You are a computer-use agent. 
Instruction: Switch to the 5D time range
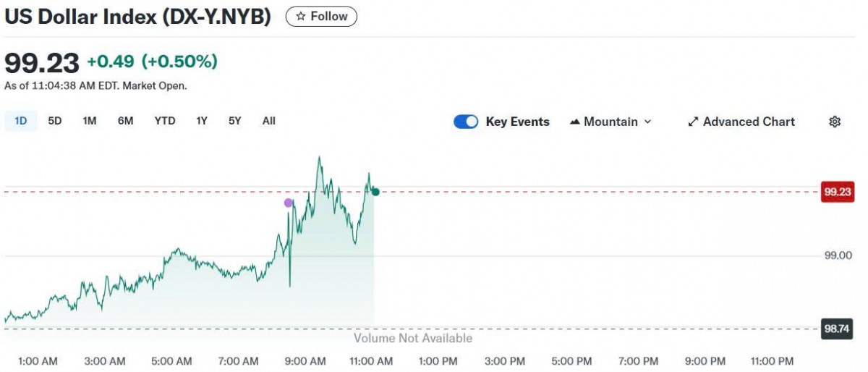click(55, 121)
